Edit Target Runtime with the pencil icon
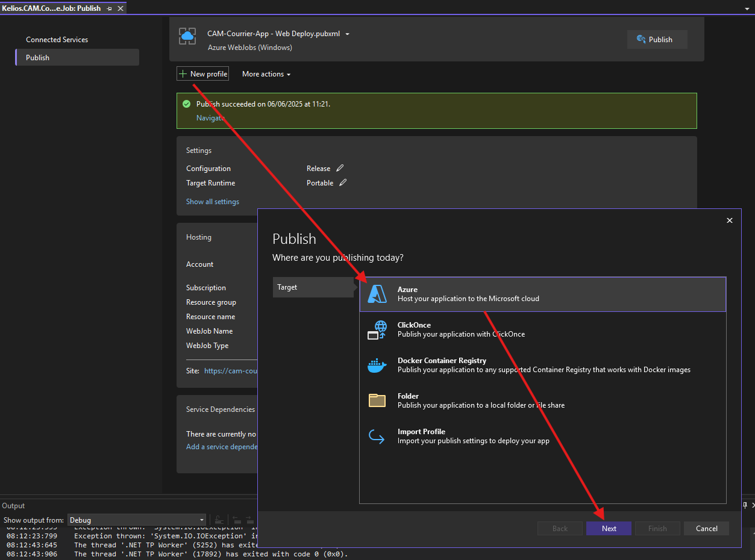Viewport: 755px width, 560px height. coord(343,183)
